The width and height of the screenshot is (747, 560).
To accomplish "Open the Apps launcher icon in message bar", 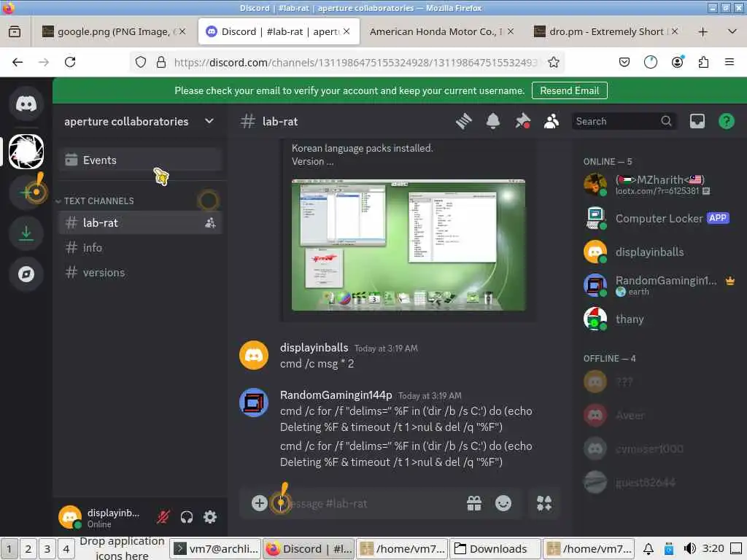I will point(544,503).
